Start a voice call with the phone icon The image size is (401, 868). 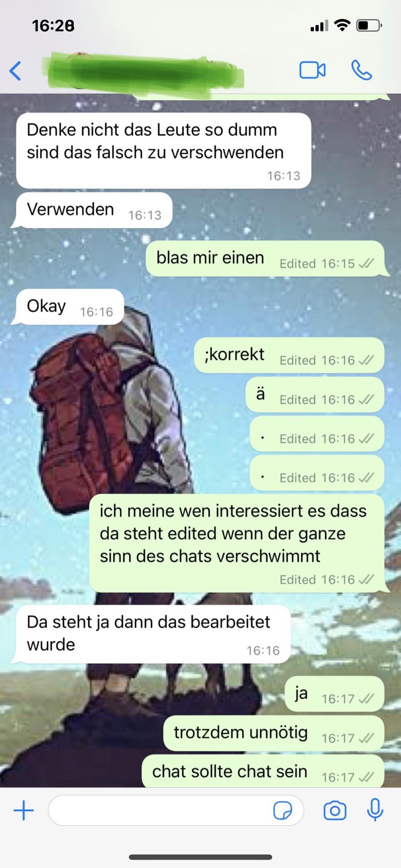pos(362,70)
